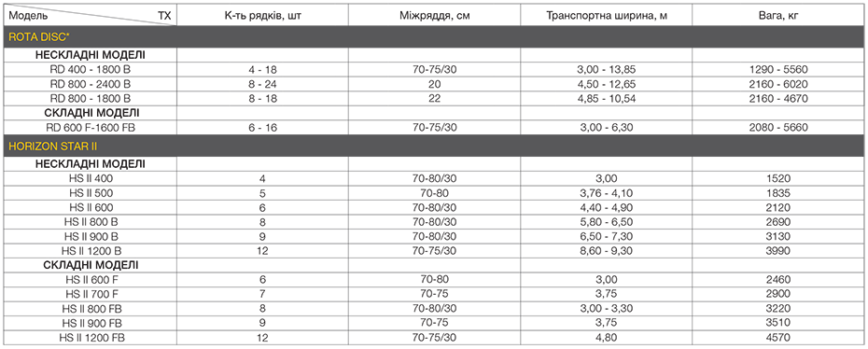Click the RD 800 - 2400 B model

[x=91, y=84]
